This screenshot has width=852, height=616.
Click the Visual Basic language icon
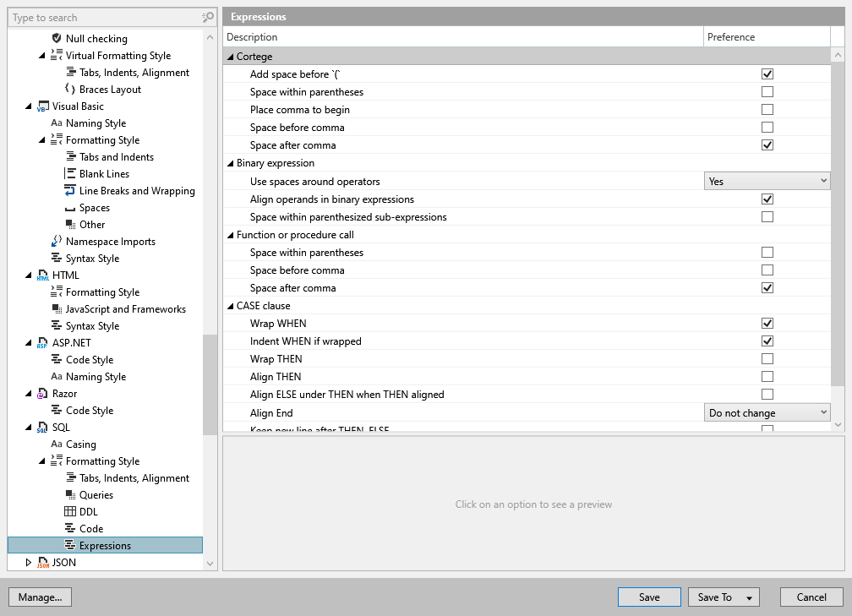(43, 106)
